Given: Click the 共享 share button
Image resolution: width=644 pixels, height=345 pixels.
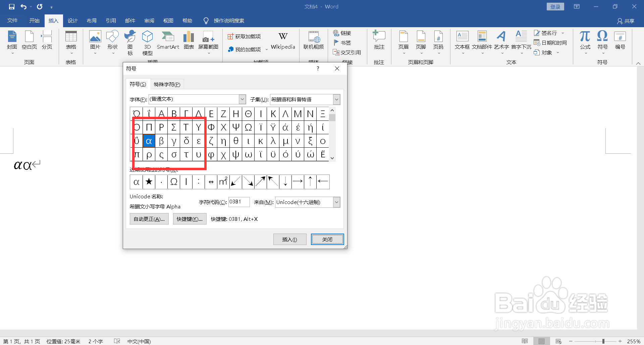Looking at the screenshot, I should pyautogui.click(x=626, y=21).
